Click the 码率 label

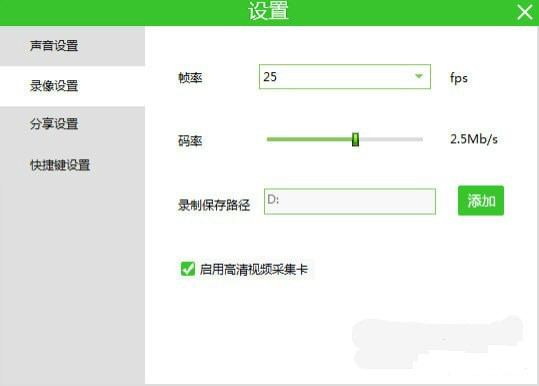190,141
